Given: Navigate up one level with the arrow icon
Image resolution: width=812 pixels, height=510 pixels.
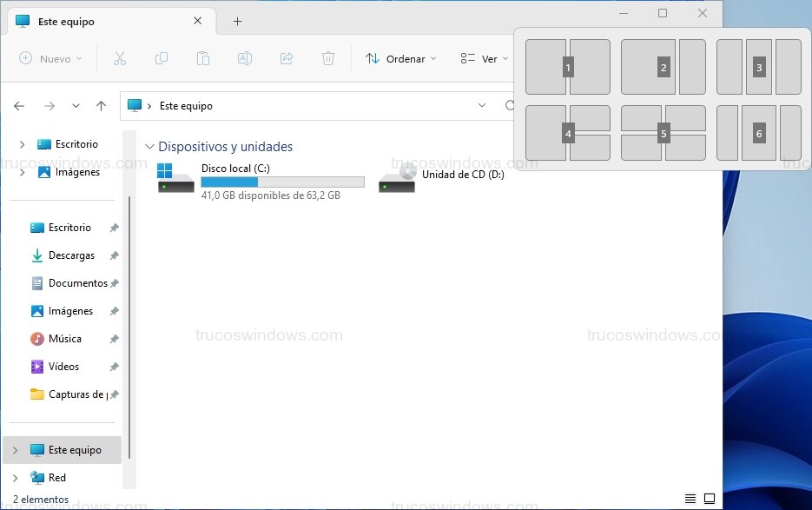Looking at the screenshot, I should point(101,105).
